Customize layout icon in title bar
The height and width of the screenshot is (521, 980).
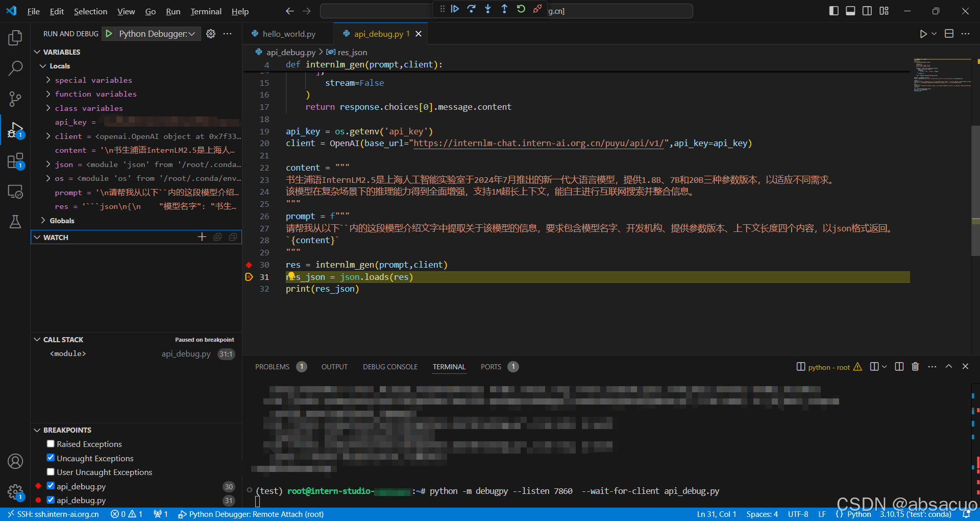coord(884,11)
